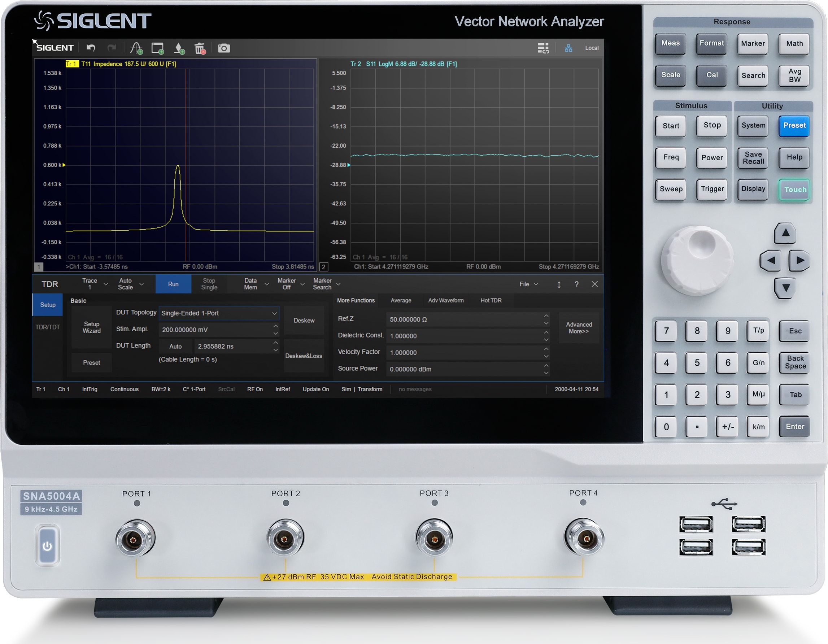Expand the Trace 1 dropdown
The image size is (828, 644).
pos(106,284)
